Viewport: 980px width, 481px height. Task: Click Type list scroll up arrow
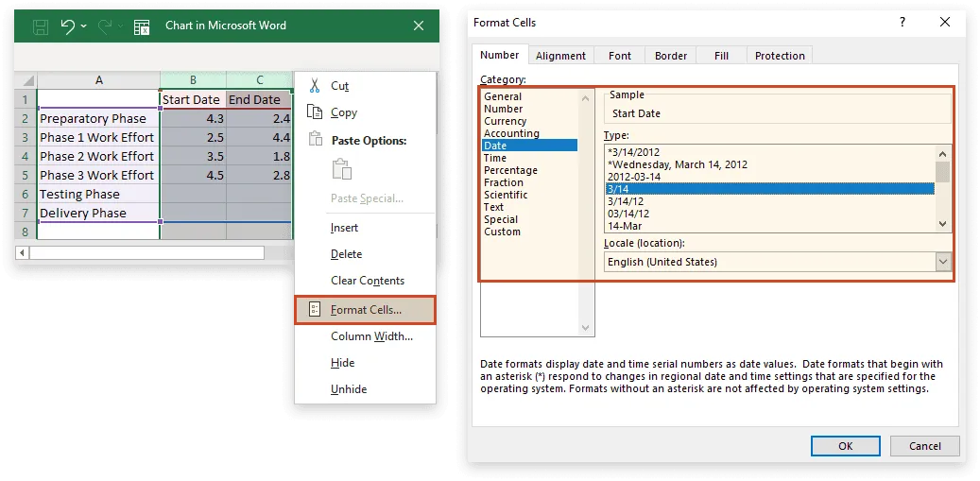[x=943, y=153]
